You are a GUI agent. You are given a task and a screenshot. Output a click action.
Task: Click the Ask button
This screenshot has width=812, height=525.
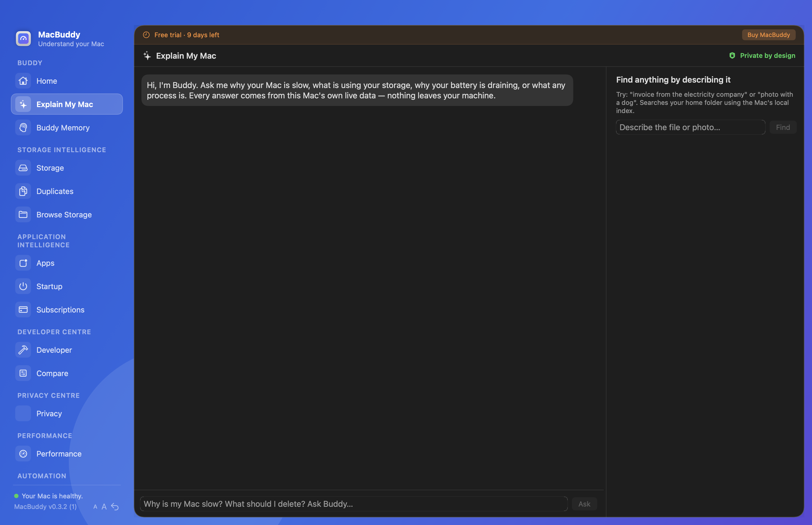pos(584,504)
